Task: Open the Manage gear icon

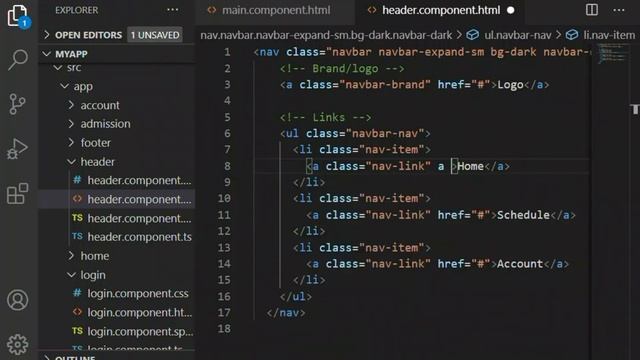Action: pos(18,344)
